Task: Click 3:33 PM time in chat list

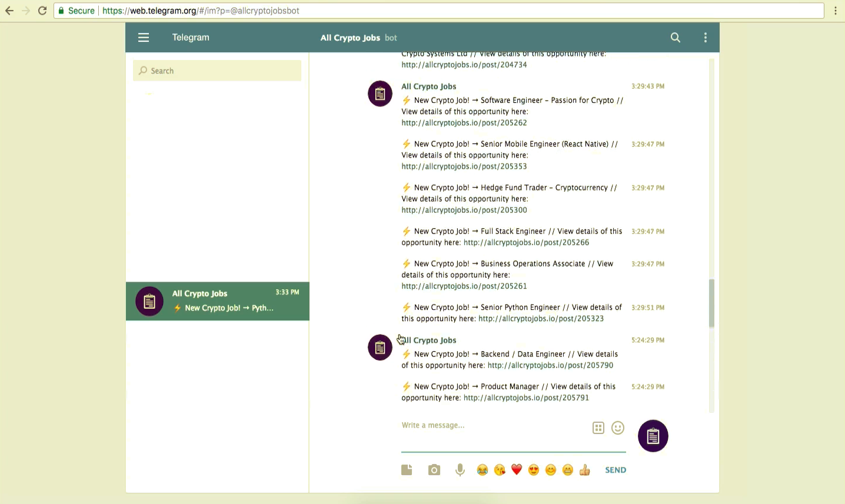Action: [287, 292]
